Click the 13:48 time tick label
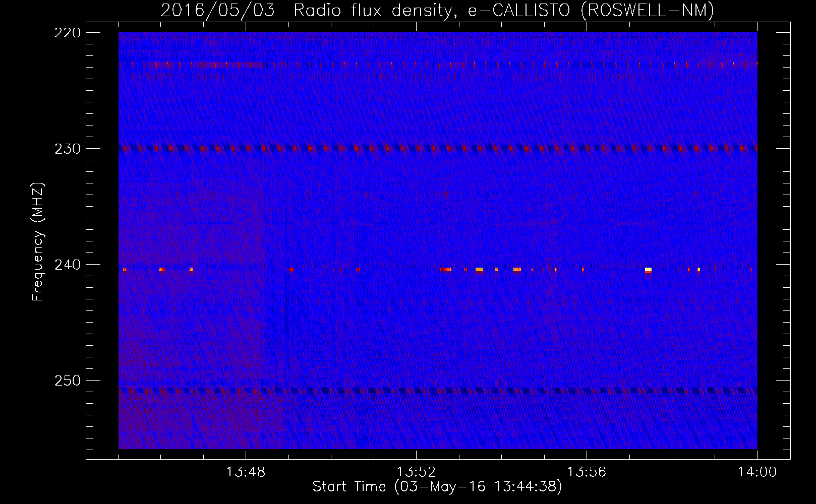Screen dimensions: 816x504 (246, 472)
